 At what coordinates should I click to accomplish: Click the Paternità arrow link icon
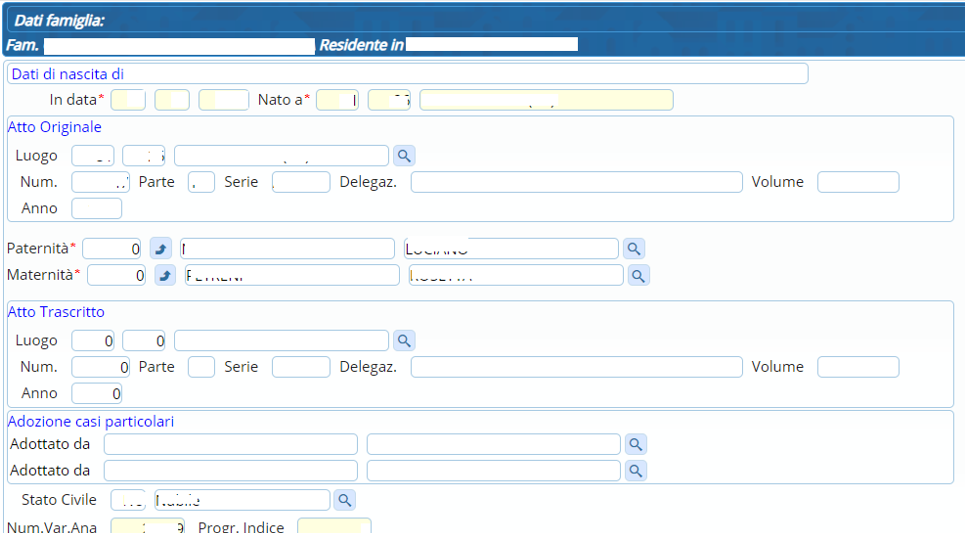pyautogui.click(x=161, y=249)
